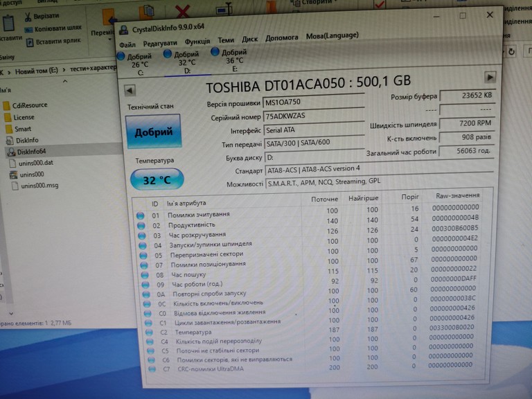Click the Найгірше column header
The height and width of the screenshot is (399, 532).
[363, 198]
